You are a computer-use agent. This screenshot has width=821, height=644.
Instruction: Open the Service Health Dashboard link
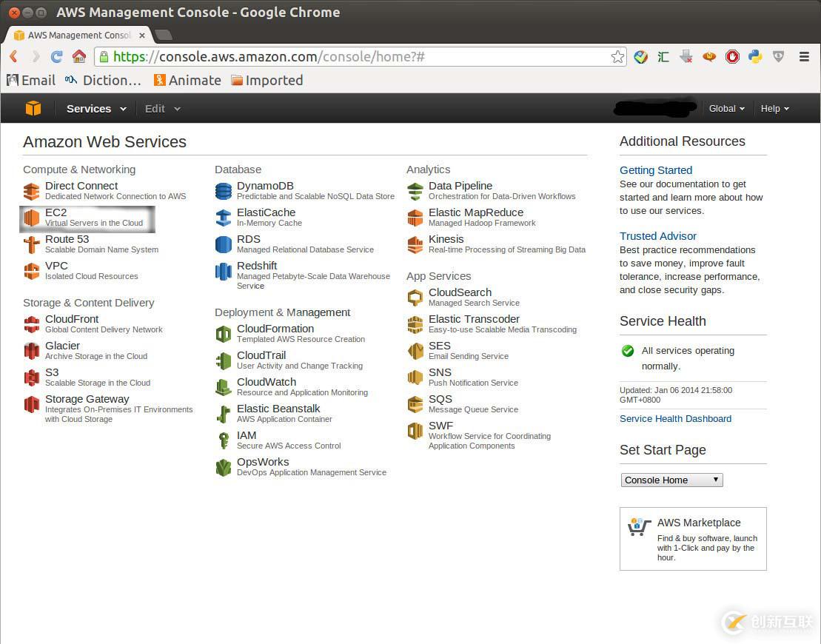click(x=675, y=419)
